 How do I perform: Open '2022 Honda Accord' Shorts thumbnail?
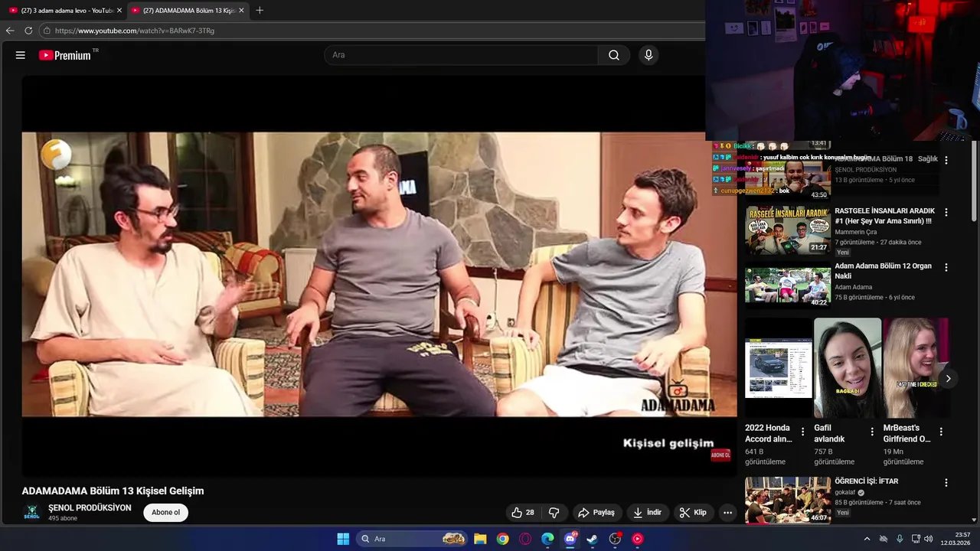click(779, 368)
